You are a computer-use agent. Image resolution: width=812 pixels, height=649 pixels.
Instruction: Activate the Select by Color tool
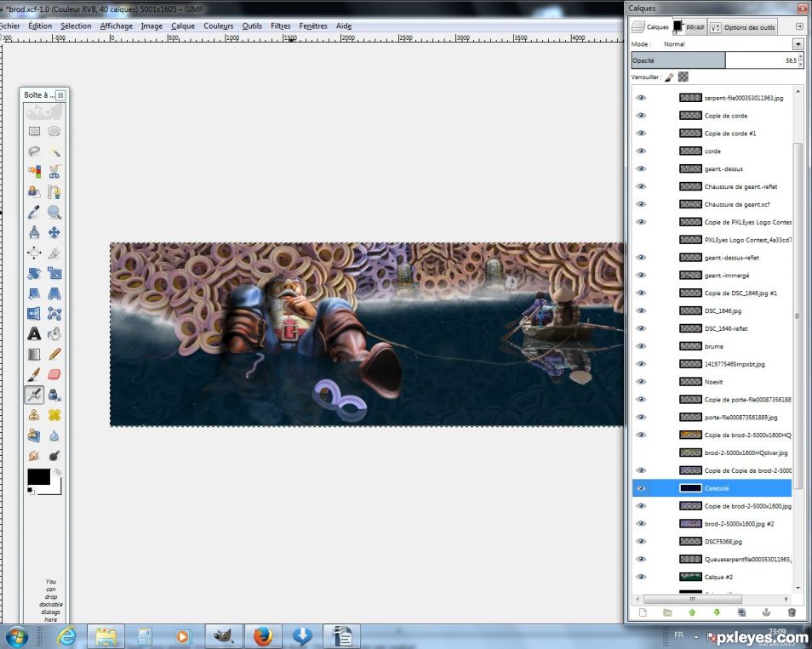(34, 171)
